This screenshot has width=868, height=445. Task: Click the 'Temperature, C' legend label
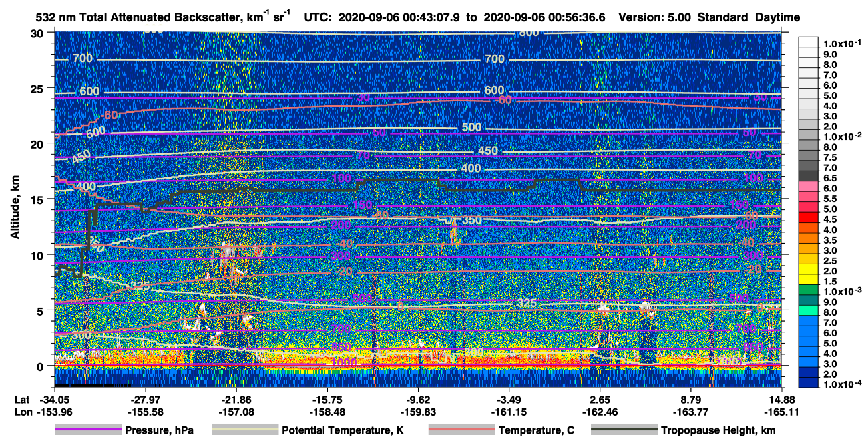(536, 430)
